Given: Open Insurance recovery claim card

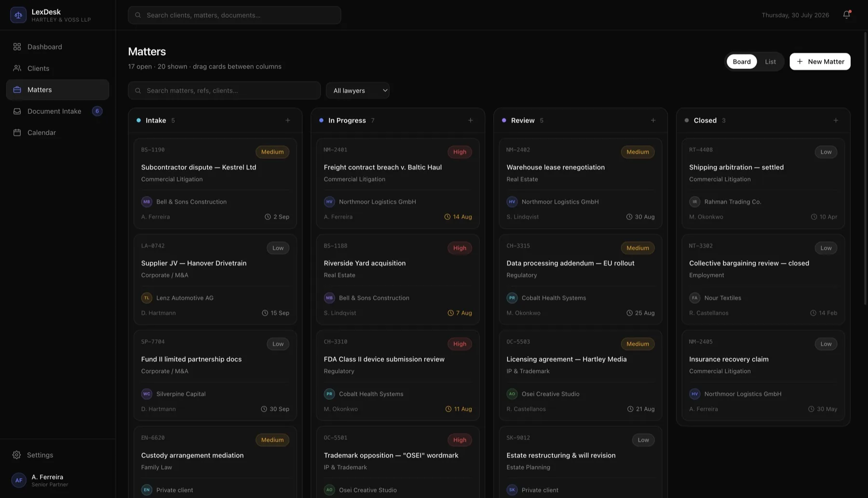Looking at the screenshot, I should [x=763, y=376].
